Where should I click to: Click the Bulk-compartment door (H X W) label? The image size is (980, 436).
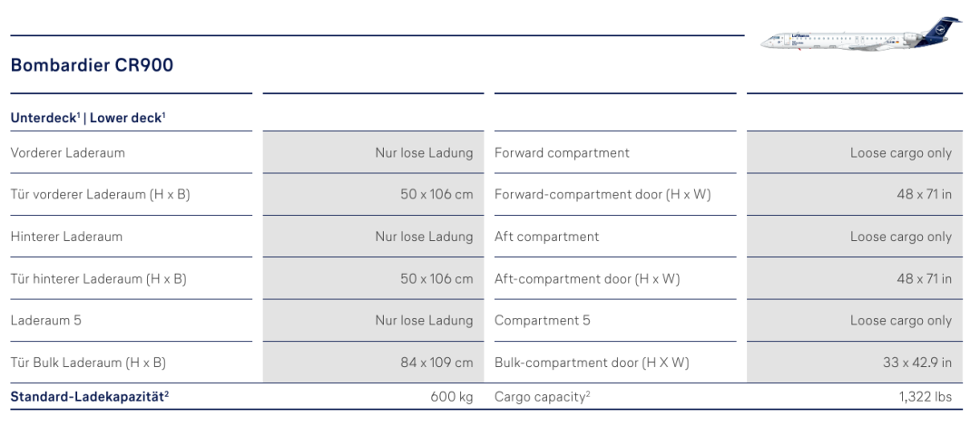click(592, 363)
